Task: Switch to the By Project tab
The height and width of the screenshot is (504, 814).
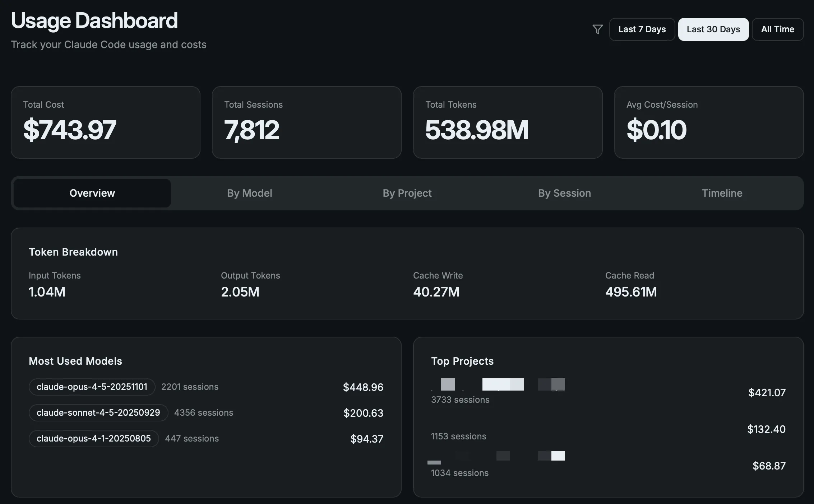Action: coord(407,193)
